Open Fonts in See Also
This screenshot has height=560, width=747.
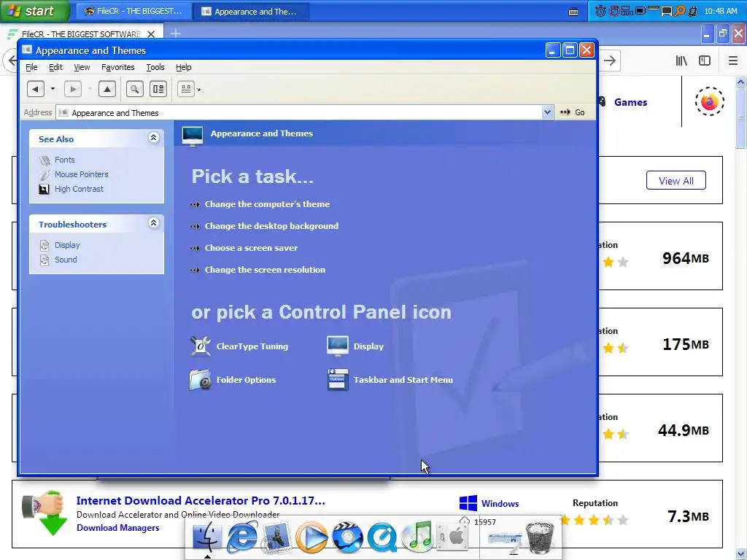[x=64, y=160]
